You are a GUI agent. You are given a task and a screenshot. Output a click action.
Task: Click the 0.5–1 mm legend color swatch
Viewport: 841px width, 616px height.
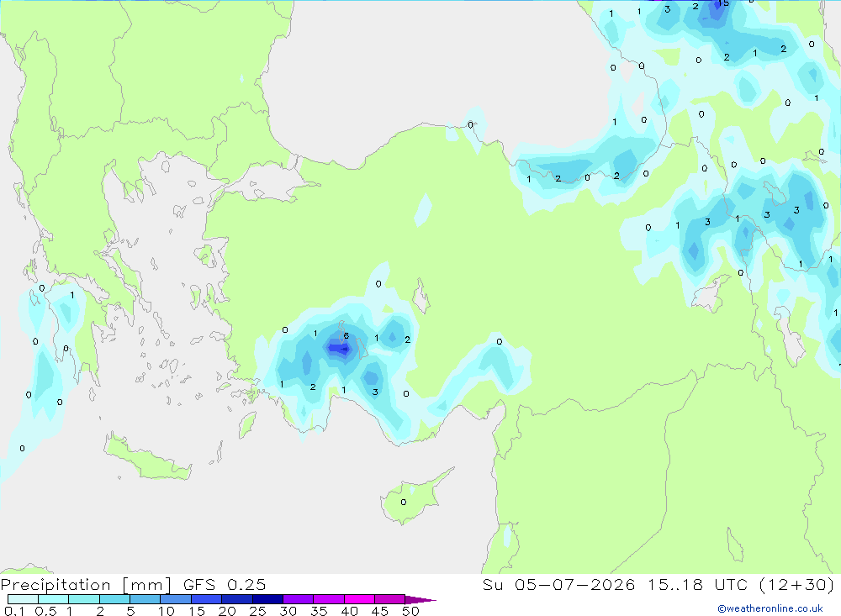(54, 599)
